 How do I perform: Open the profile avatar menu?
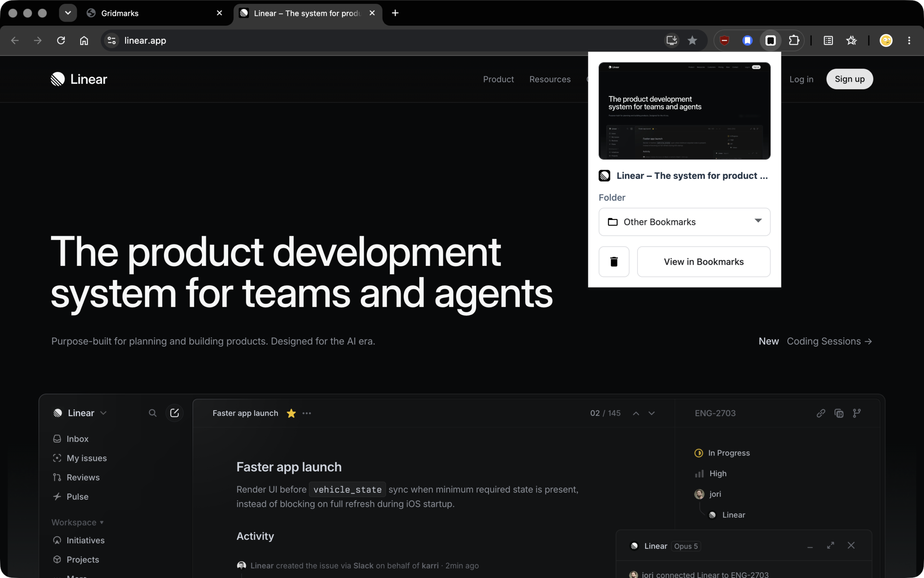(886, 40)
